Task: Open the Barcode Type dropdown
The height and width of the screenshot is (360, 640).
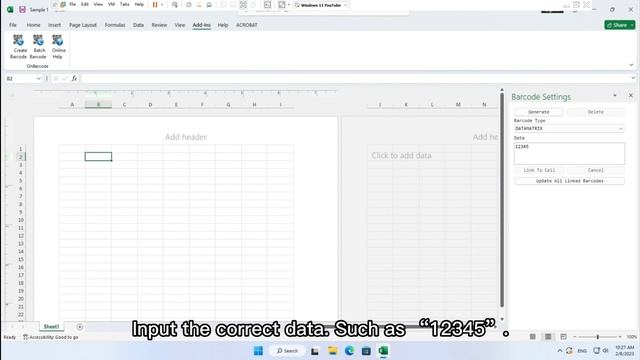Action: point(620,129)
